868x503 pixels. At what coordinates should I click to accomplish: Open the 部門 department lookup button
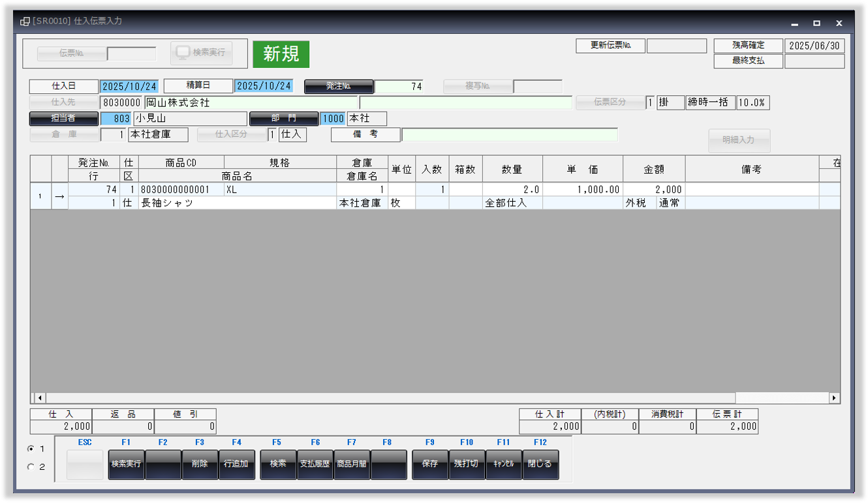[284, 119]
